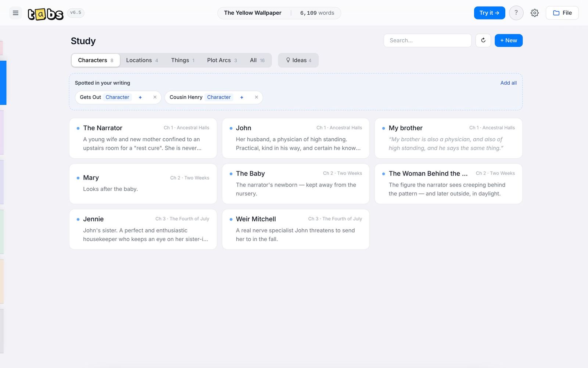Click the Try it button
Image resolution: width=588 pixels, height=368 pixels.
pyautogui.click(x=490, y=13)
